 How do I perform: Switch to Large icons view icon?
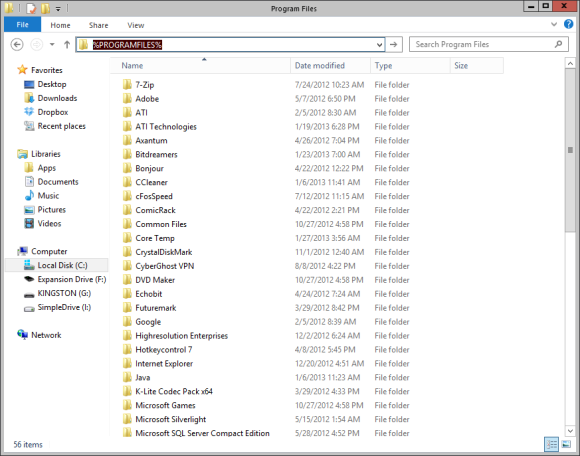pyautogui.click(x=566, y=444)
